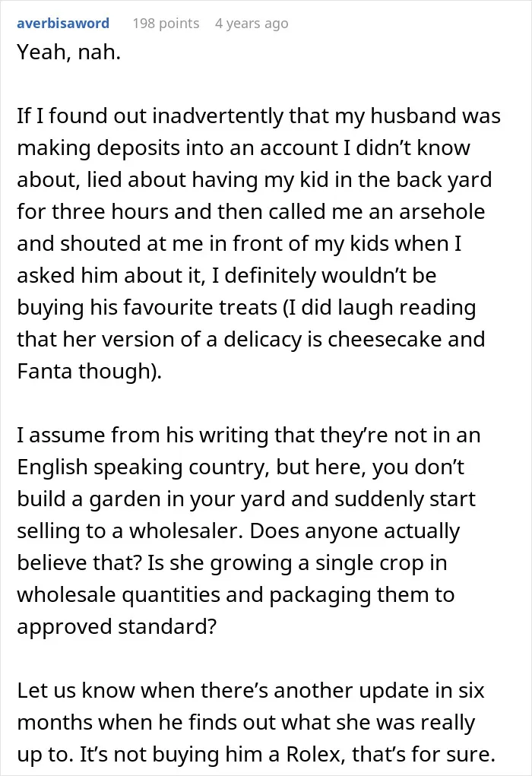Open the 4 years ago timestamp permalink
The image size is (532, 776).
click(x=252, y=24)
